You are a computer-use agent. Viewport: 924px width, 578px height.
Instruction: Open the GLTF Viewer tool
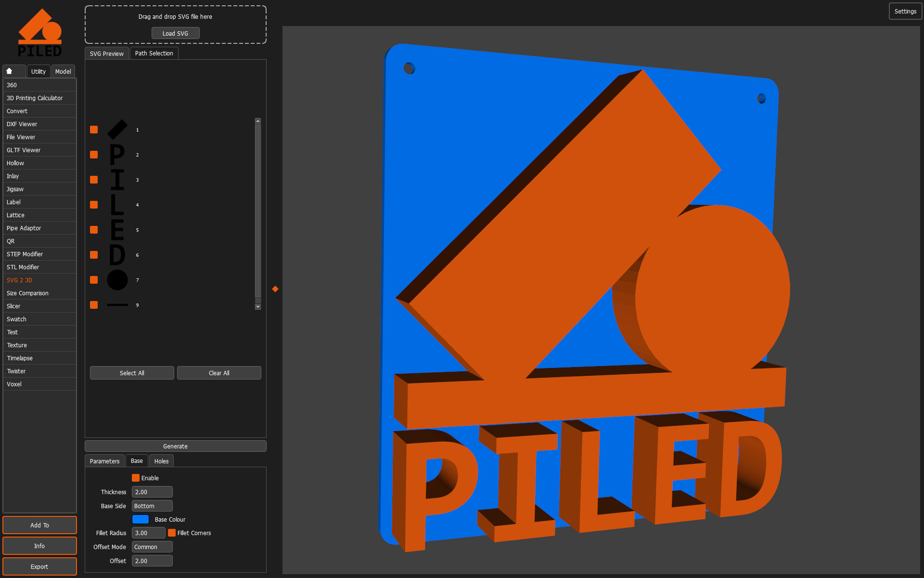[39, 150]
